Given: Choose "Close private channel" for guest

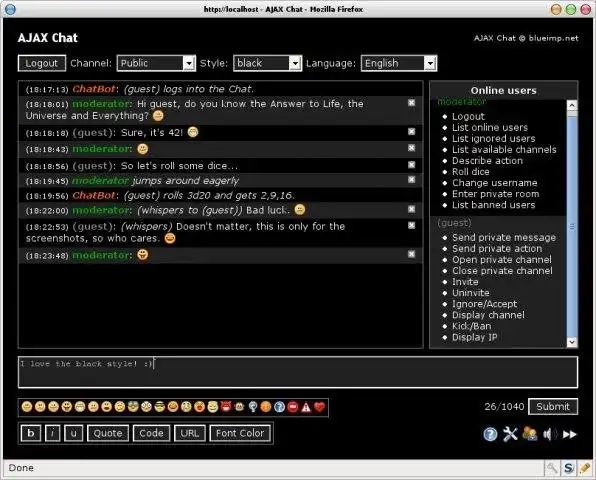Looking at the screenshot, I should pos(502,271).
